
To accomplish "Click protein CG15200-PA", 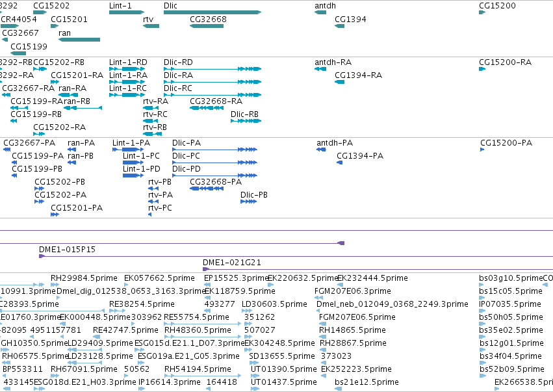I will (506, 143).
